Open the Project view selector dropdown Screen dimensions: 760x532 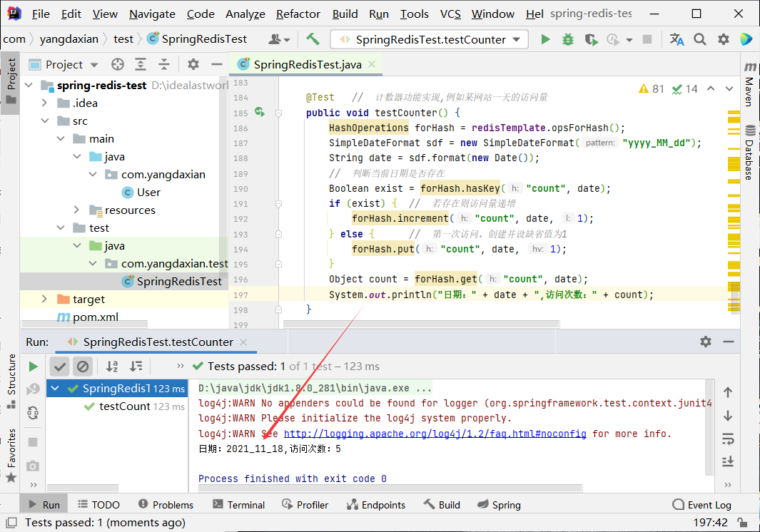tap(64, 64)
